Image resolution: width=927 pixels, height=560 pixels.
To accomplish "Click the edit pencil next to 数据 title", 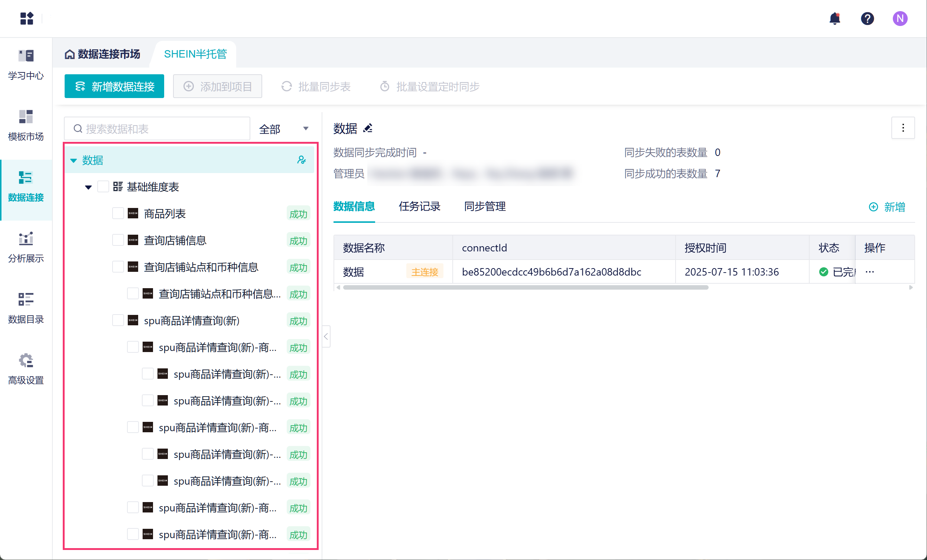I will (x=368, y=128).
